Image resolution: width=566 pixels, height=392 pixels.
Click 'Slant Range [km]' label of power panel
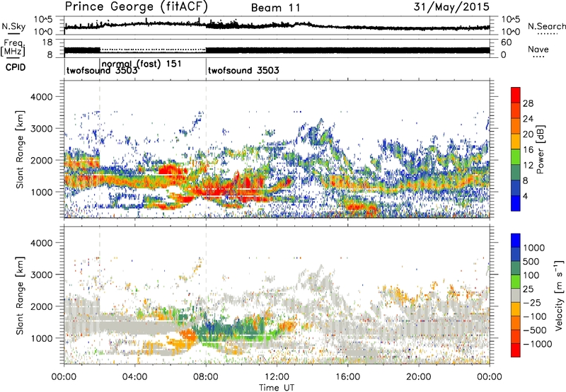point(21,149)
